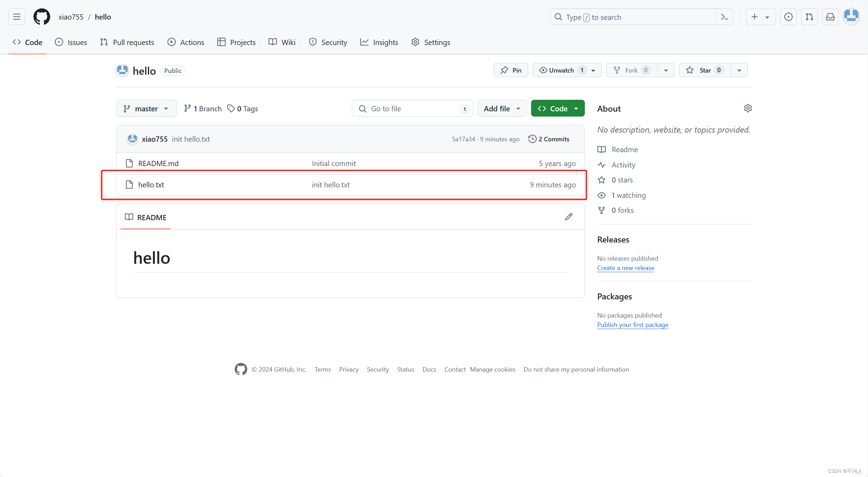View the 2 Commits history
The width and height of the screenshot is (868, 477).
coord(549,139)
